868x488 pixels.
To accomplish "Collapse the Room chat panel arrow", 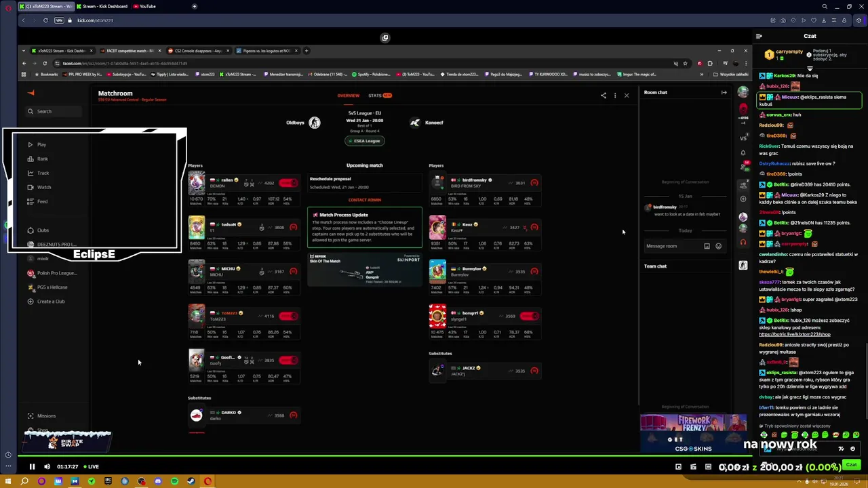I will click(724, 92).
